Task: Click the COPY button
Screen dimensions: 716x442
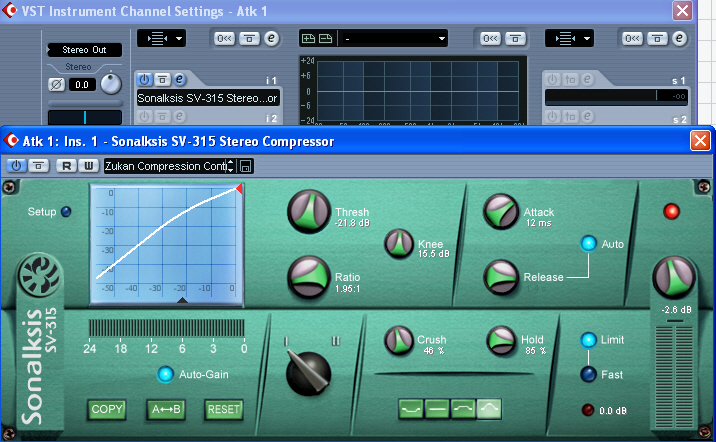Action: (x=107, y=409)
